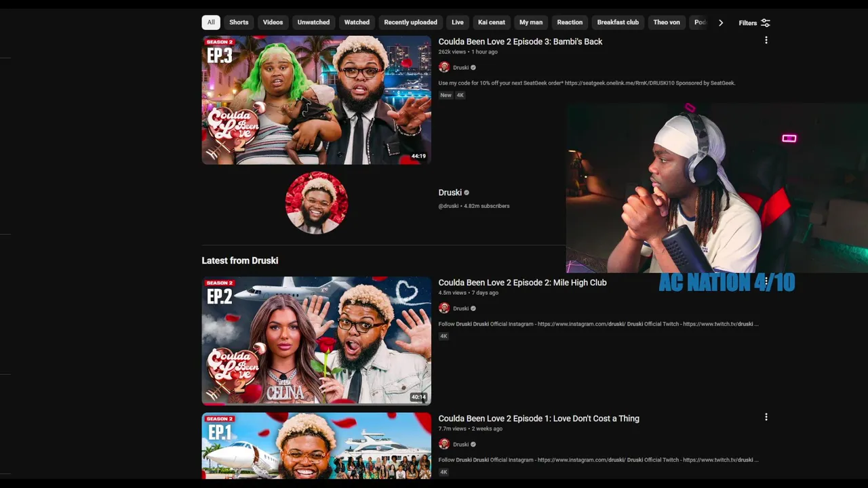Viewport: 868px width, 488px height.
Task: Click the verified checkmark next to large Druski title
Action: (x=467, y=192)
